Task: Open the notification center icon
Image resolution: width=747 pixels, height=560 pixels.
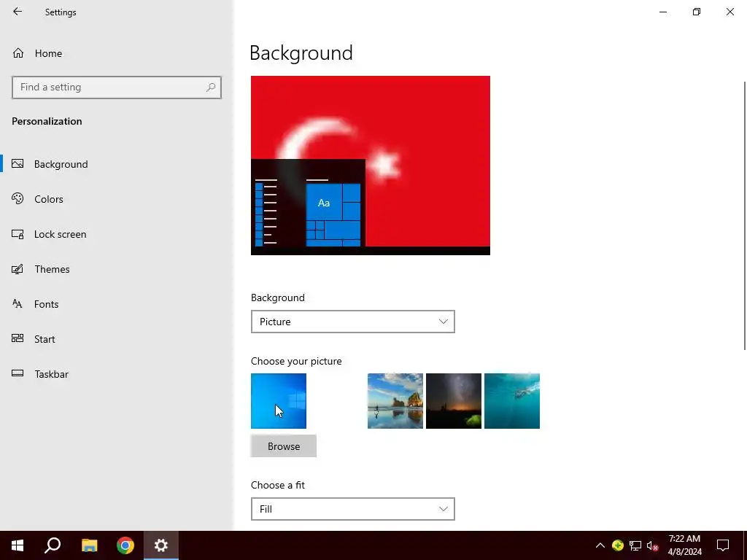Action: point(723,545)
